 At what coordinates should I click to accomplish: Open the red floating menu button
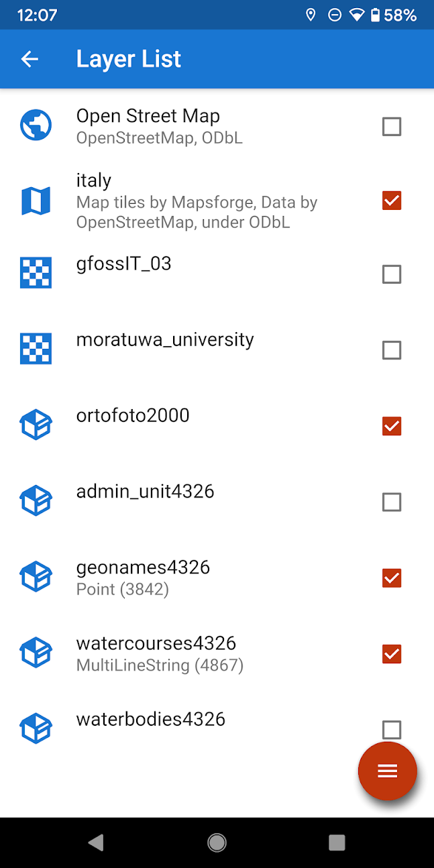point(387,771)
